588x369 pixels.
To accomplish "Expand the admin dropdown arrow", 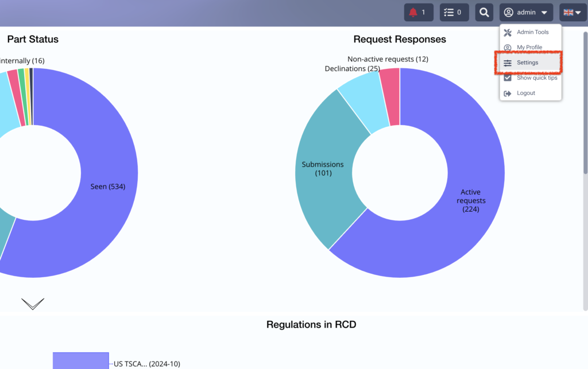I will (x=544, y=13).
